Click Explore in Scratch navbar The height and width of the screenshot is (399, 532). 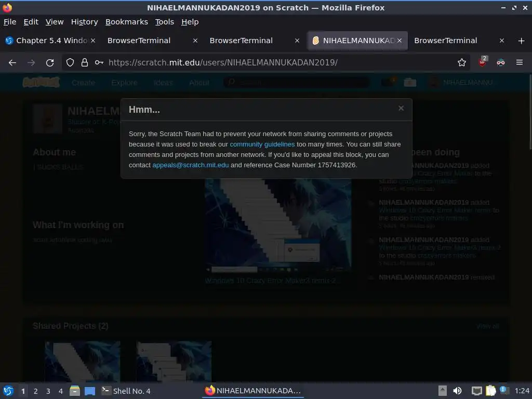pyautogui.click(x=124, y=83)
